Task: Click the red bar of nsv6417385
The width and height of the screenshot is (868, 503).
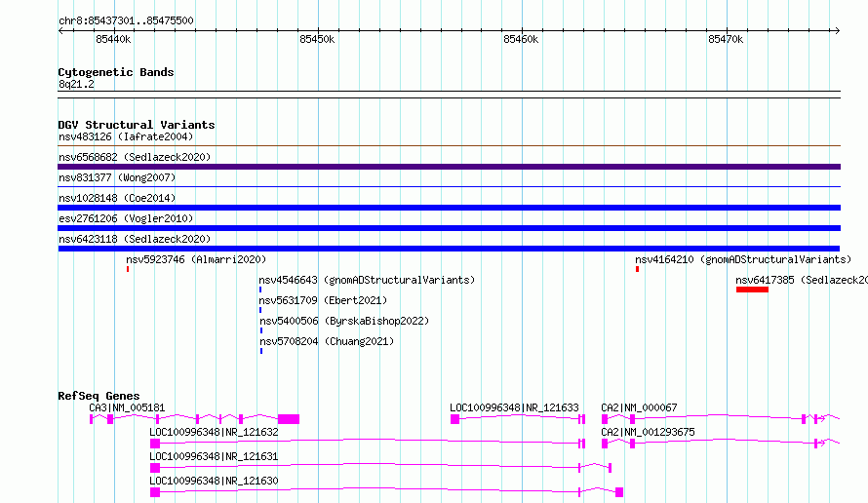Action: pos(752,290)
